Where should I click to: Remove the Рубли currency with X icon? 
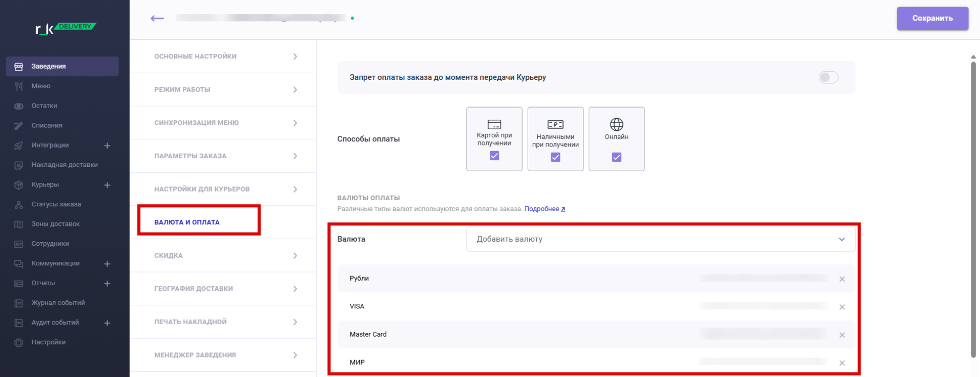point(842,279)
